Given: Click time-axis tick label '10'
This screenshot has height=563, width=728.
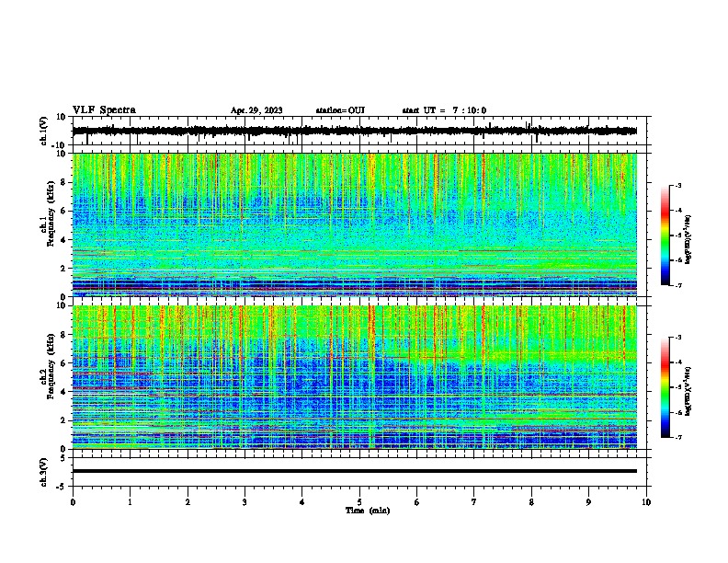Looking at the screenshot, I should click(646, 502).
